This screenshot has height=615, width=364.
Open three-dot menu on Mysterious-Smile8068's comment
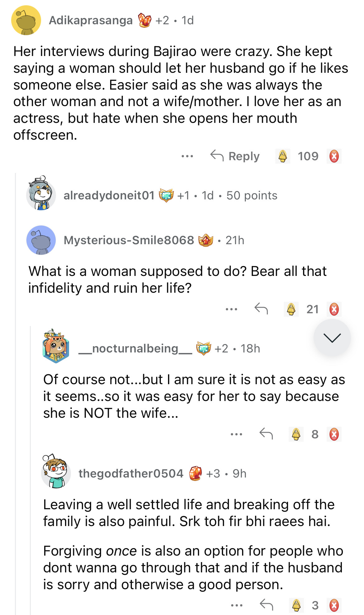(231, 309)
